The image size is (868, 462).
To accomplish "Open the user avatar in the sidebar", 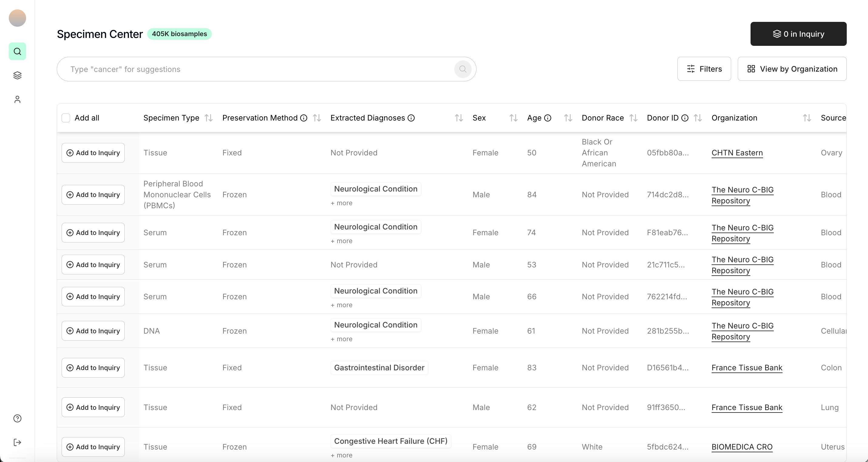I will click(17, 18).
